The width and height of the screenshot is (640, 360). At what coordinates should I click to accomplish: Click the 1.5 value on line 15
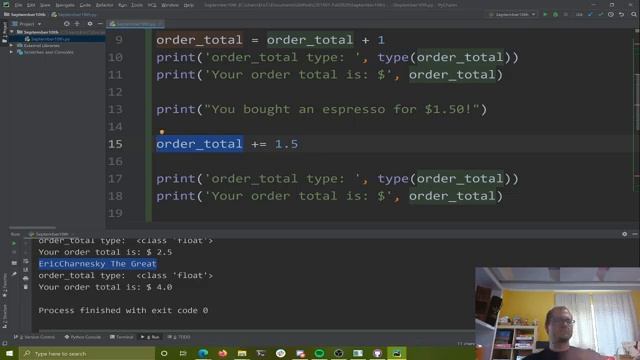[287, 144]
